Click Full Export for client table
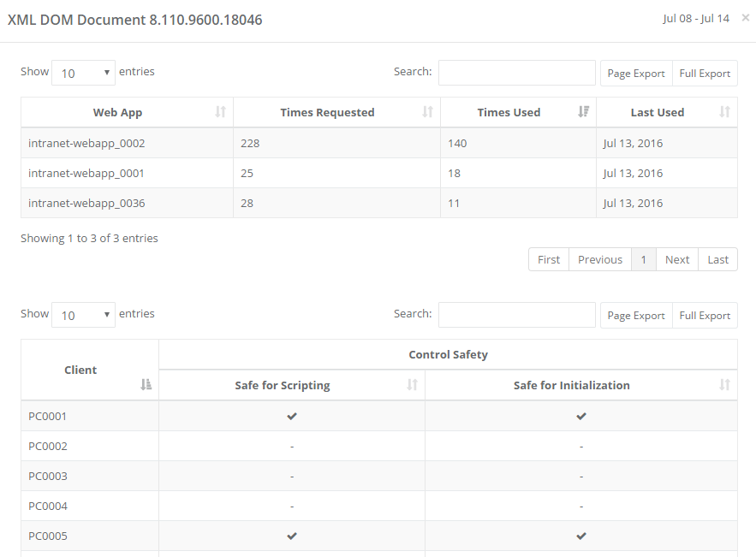756x557 pixels. coord(705,316)
